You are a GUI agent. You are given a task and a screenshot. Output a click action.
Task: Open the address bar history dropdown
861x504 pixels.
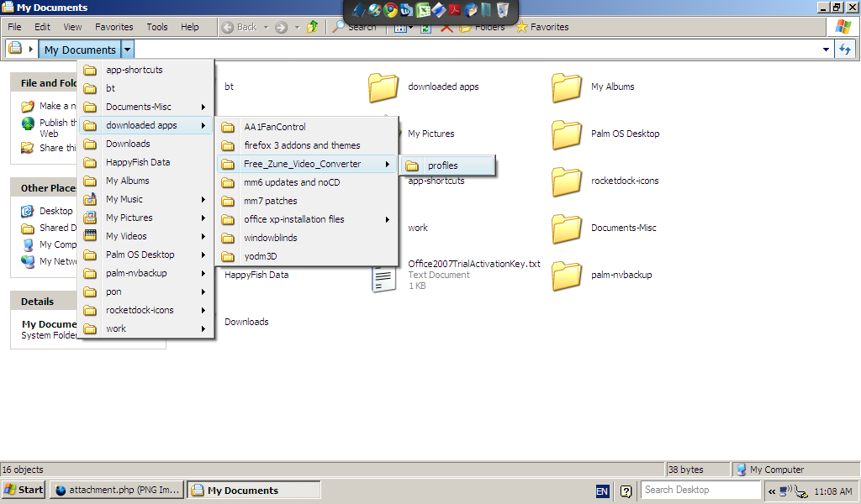pyautogui.click(x=826, y=50)
